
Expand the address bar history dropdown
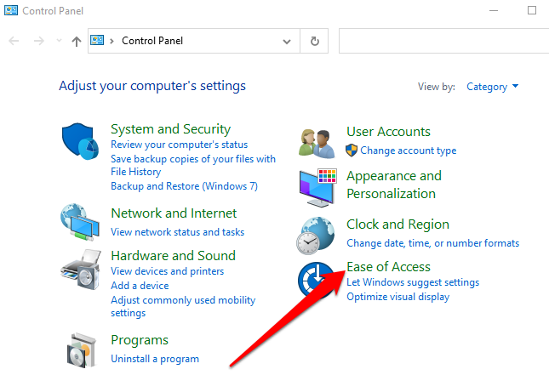pyautogui.click(x=287, y=41)
